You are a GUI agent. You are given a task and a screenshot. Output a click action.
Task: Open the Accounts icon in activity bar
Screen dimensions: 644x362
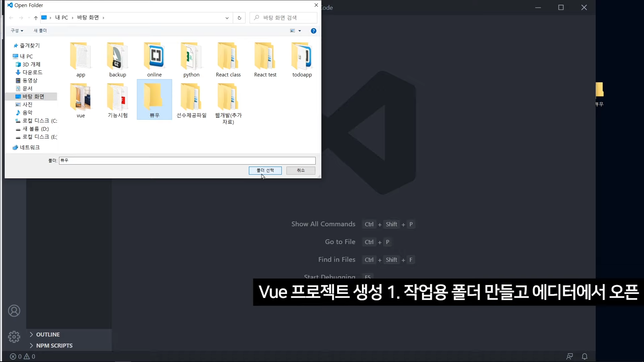14,311
